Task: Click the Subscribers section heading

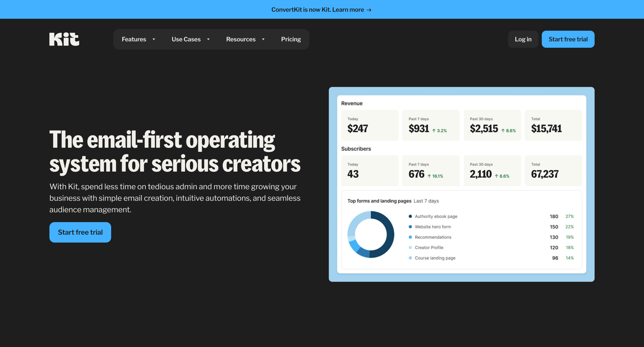Action: [356, 149]
